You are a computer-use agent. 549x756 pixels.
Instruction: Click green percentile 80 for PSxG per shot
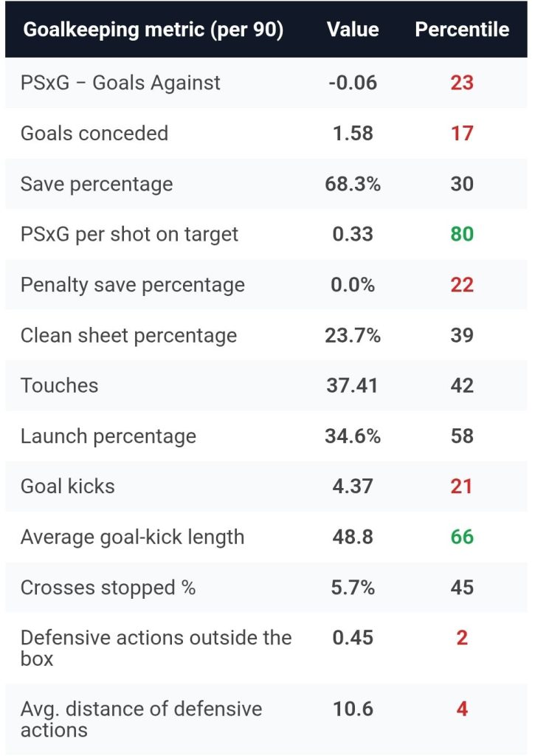(462, 235)
